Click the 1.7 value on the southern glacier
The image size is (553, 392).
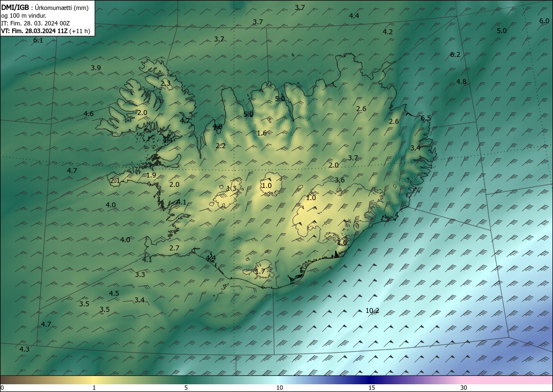point(260,271)
